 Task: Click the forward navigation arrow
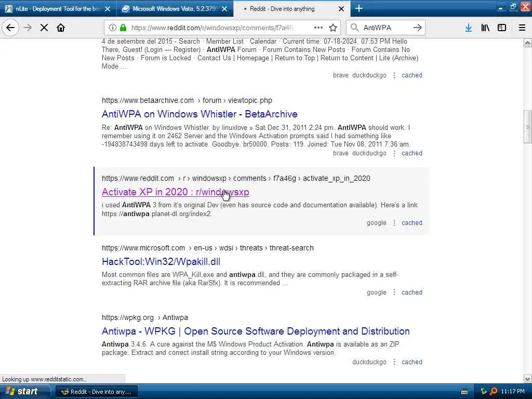tap(28, 28)
